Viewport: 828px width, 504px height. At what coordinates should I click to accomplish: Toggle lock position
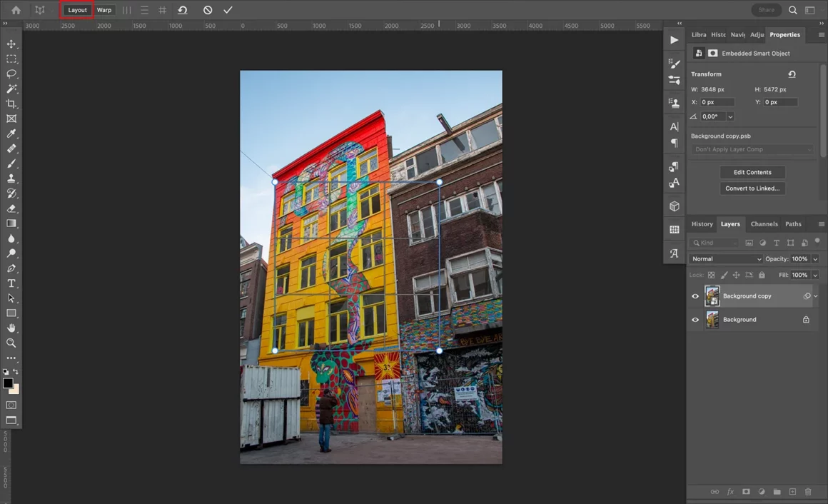tap(736, 276)
